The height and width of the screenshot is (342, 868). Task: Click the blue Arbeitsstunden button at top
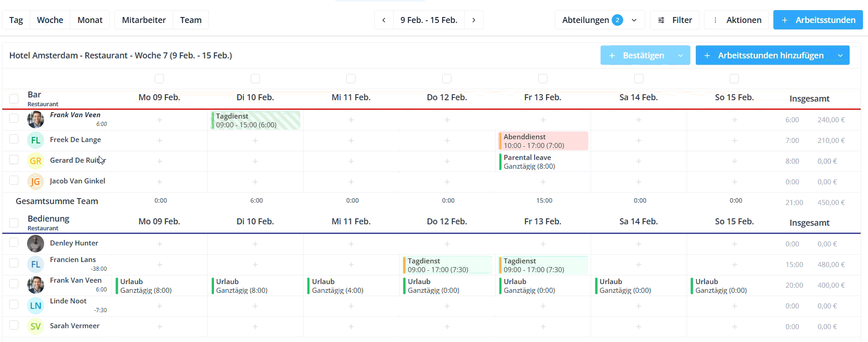pos(818,20)
